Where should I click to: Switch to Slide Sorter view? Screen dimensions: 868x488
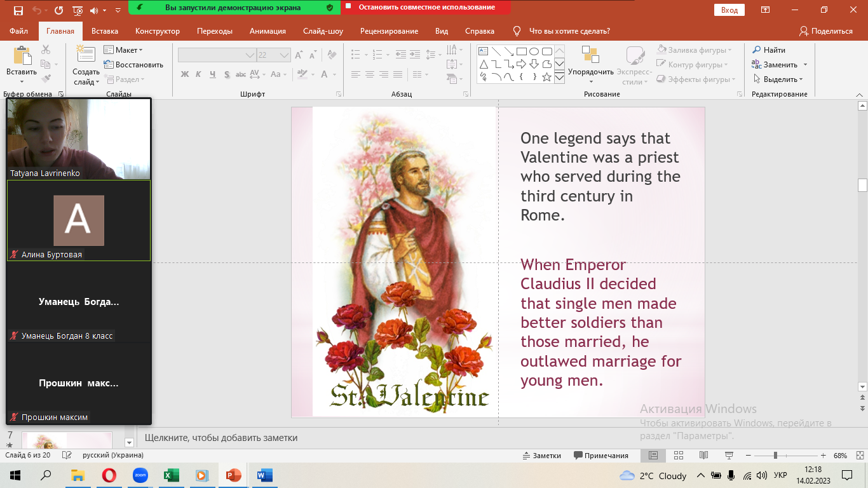pyautogui.click(x=678, y=456)
